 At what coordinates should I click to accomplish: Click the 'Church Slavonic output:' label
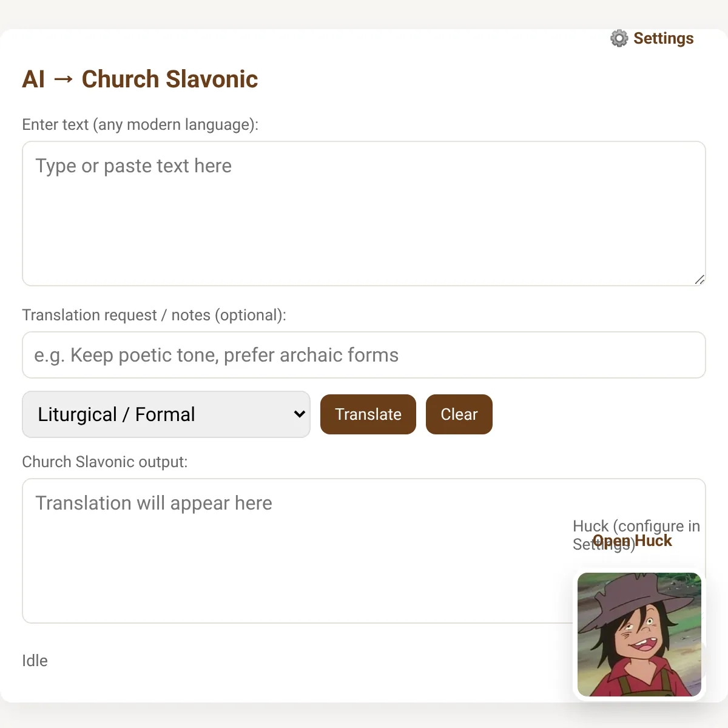click(x=104, y=462)
